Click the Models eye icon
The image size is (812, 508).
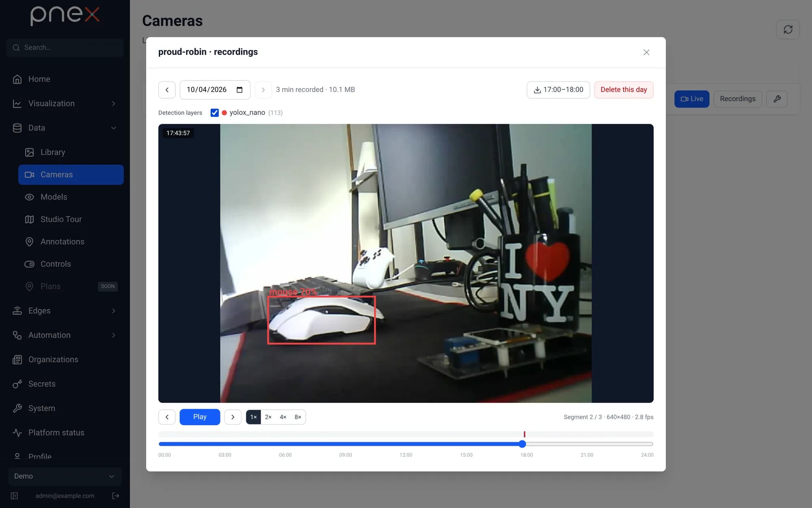tap(29, 197)
